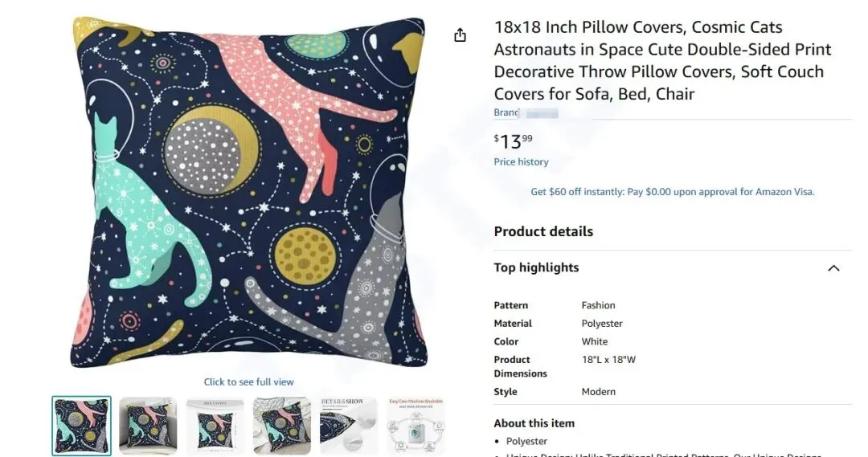View the Easy Care Machine Washable thumbnail
Image resolution: width=868 pixels, height=457 pixels.
(416, 426)
